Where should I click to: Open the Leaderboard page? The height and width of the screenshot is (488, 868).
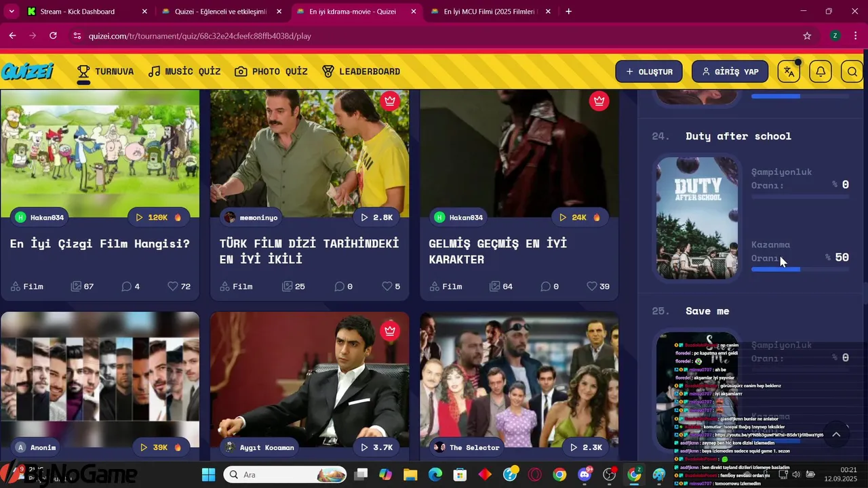(x=361, y=71)
